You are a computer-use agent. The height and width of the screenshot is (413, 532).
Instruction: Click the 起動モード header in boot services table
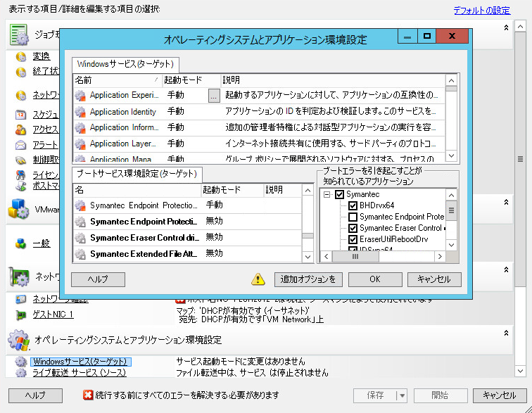coord(232,190)
